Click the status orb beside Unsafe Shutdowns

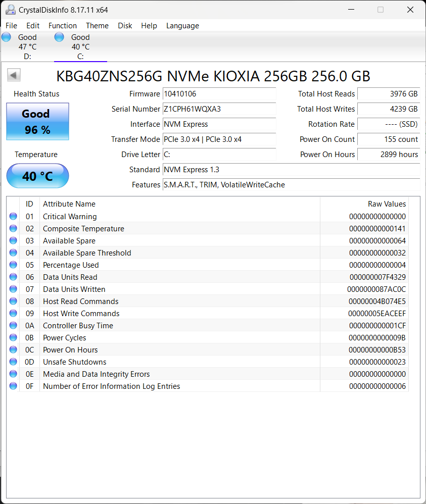[13, 362]
